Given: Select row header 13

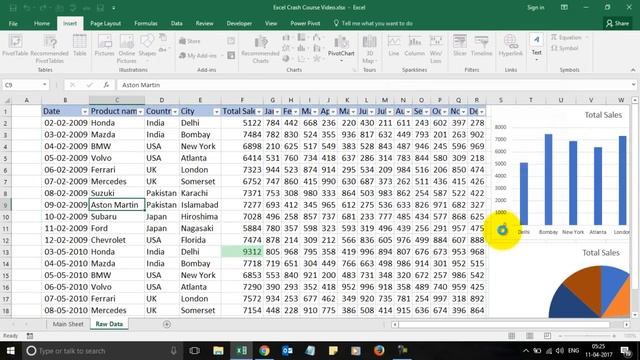Looking at the screenshot, I should tap(6, 252).
